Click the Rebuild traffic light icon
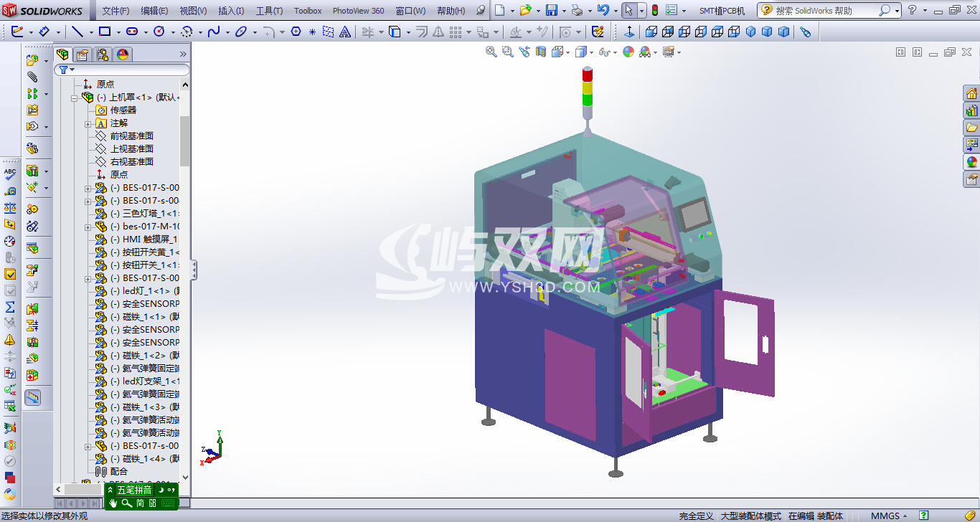This screenshot has width=980, height=522. click(655, 10)
